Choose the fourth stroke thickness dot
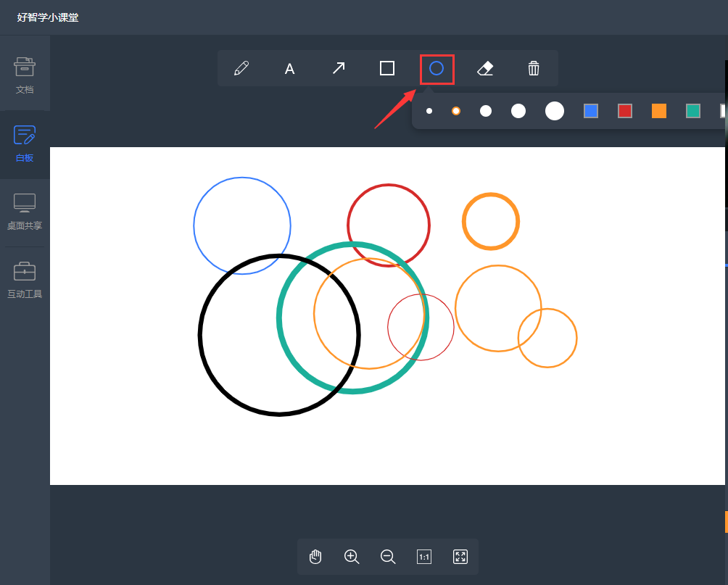Image resolution: width=728 pixels, height=585 pixels. (518, 111)
